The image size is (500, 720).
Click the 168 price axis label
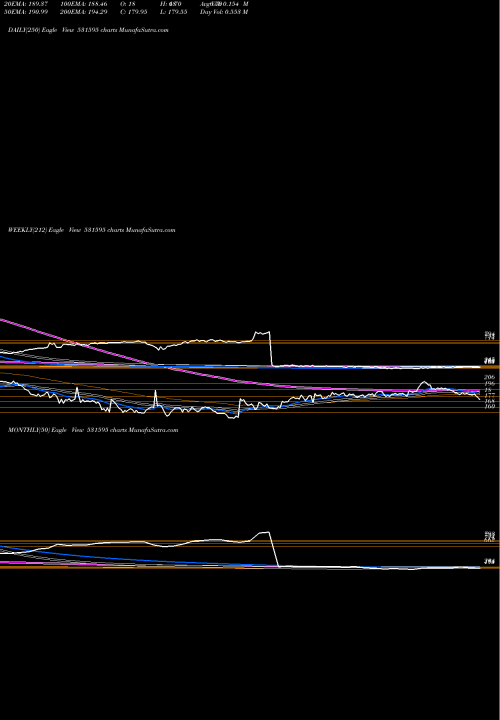(x=489, y=400)
